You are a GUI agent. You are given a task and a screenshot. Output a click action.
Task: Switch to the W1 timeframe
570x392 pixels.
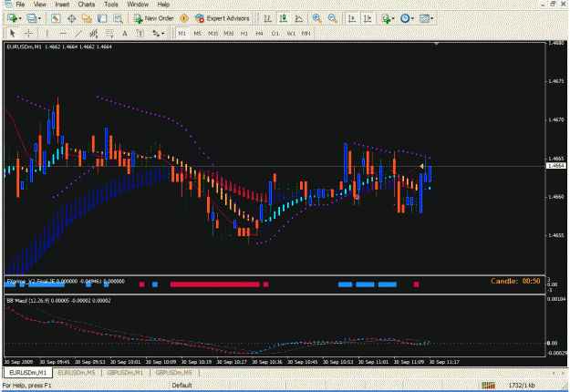point(291,34)
